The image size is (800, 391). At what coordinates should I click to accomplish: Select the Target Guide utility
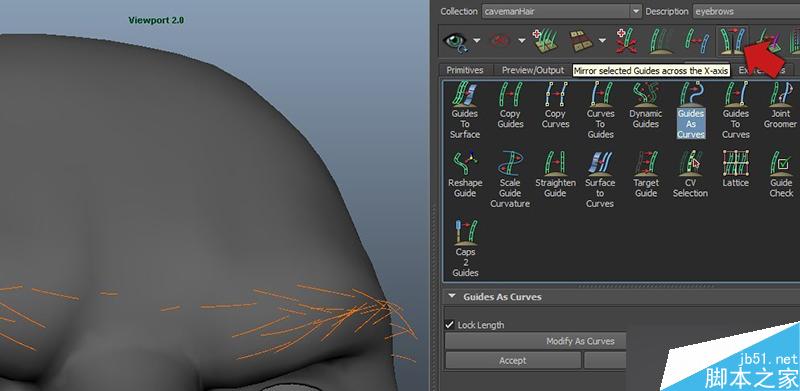tap(645, 175)
